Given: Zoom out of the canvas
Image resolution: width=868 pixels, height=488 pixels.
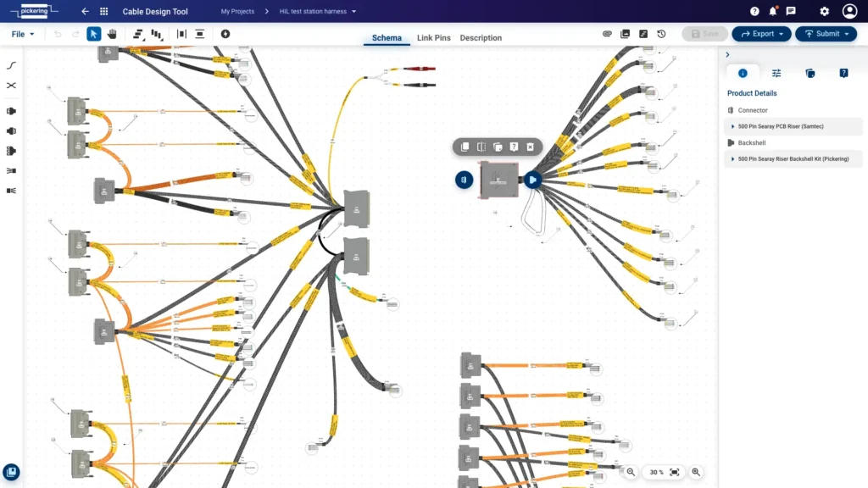Looking at the screenshot, I should click(x=631, y=472).
